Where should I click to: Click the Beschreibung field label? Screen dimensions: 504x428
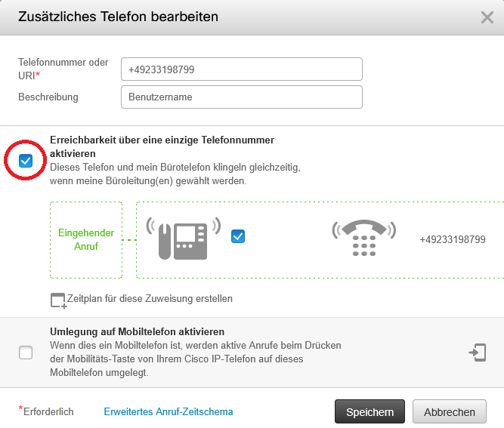pyautogui.click(x=48, y=97)
